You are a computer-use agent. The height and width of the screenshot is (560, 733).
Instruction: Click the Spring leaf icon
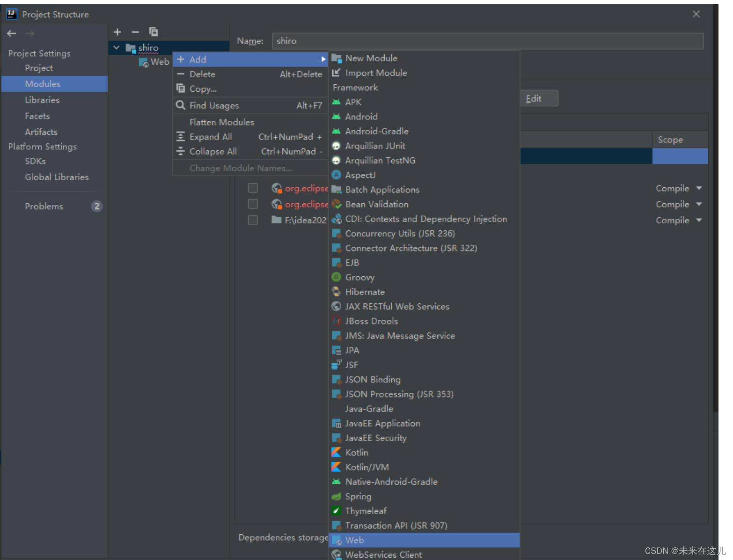336,496
